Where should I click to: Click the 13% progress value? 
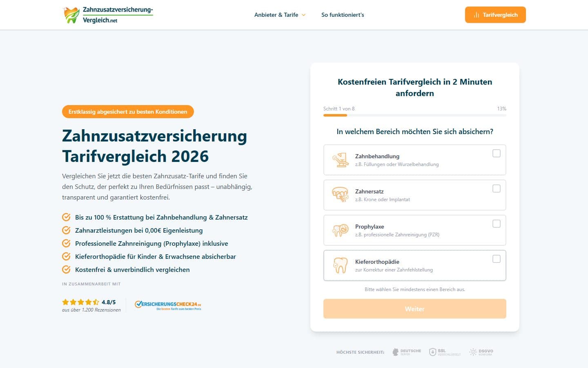point(502,109)
